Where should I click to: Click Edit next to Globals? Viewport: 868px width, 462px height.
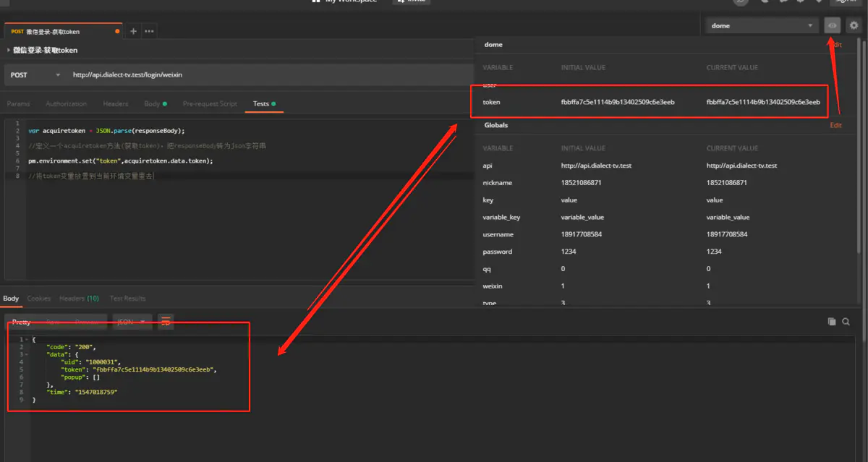point(835,125)
